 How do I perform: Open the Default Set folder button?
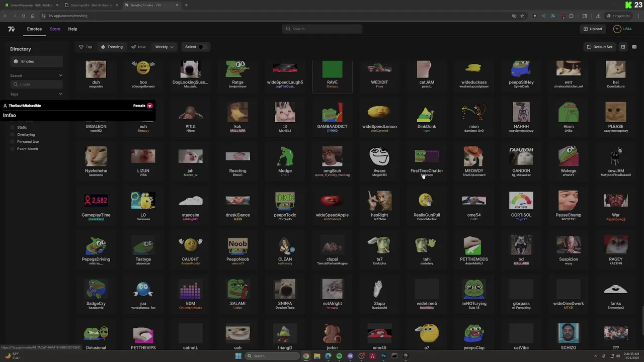599,47
